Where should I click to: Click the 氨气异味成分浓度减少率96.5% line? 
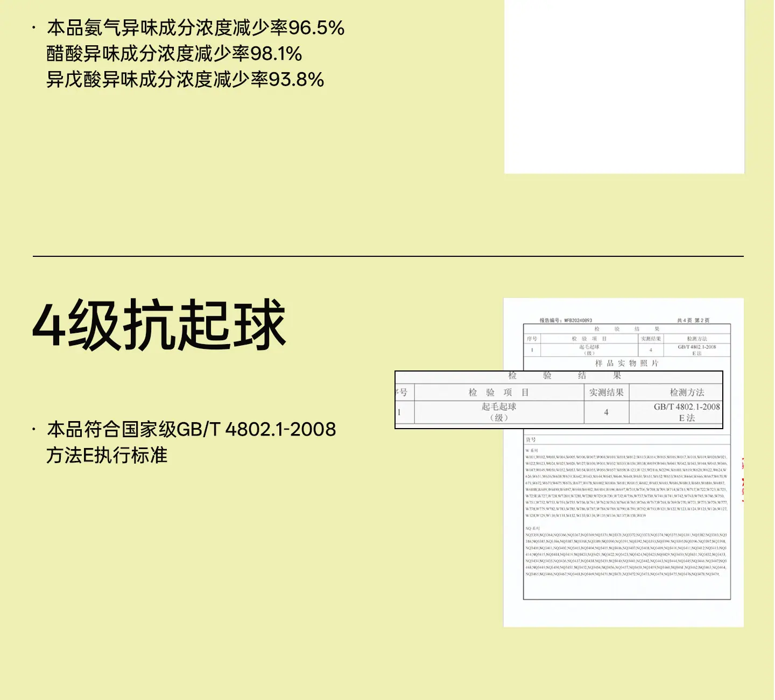(x=195, y=27)
